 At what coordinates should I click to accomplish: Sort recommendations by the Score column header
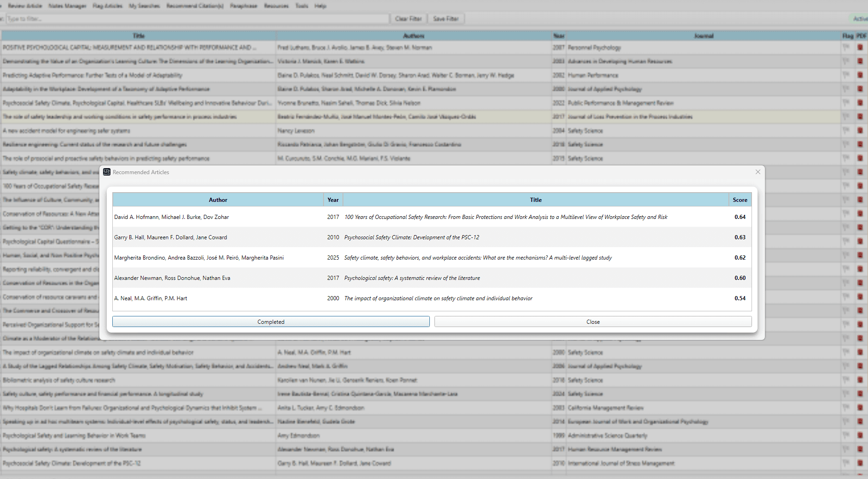tap(740, 200)
